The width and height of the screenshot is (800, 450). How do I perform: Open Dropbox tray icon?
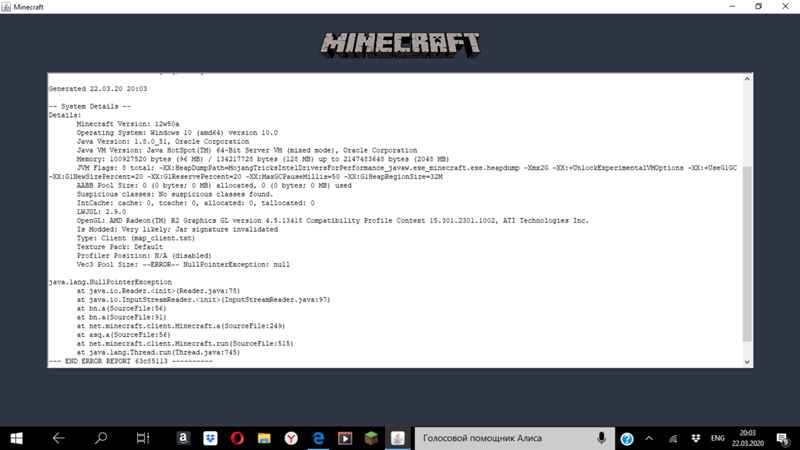(696, 438)
